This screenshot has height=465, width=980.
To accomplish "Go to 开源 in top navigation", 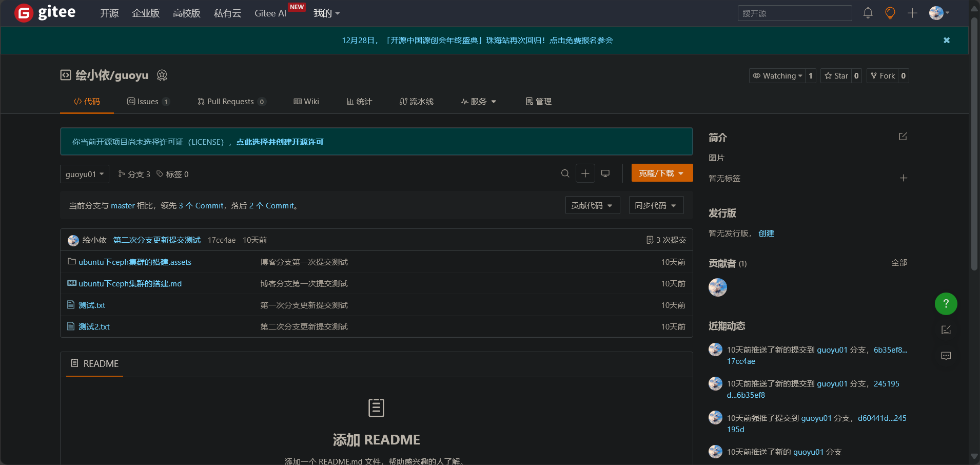I will (109, 13).
